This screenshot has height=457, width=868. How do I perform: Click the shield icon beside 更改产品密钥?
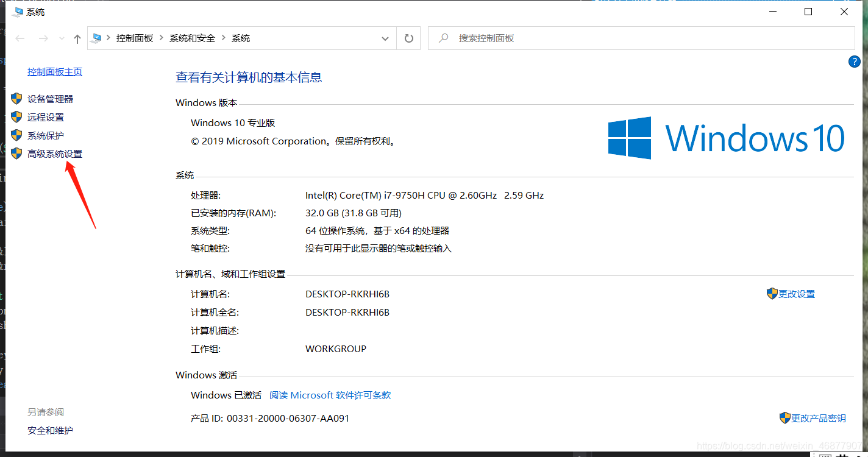tap(785, 417)
